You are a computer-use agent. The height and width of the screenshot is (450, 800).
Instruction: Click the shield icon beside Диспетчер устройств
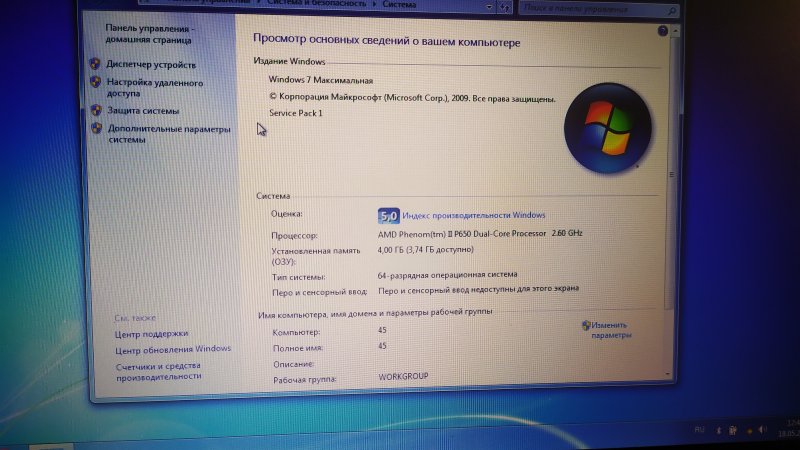(96, 64)
